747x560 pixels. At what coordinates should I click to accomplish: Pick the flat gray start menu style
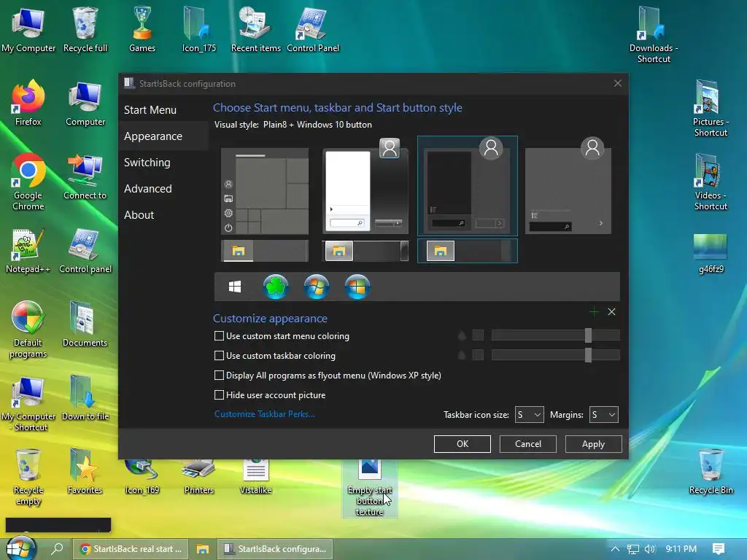click(x=568, y=186)
